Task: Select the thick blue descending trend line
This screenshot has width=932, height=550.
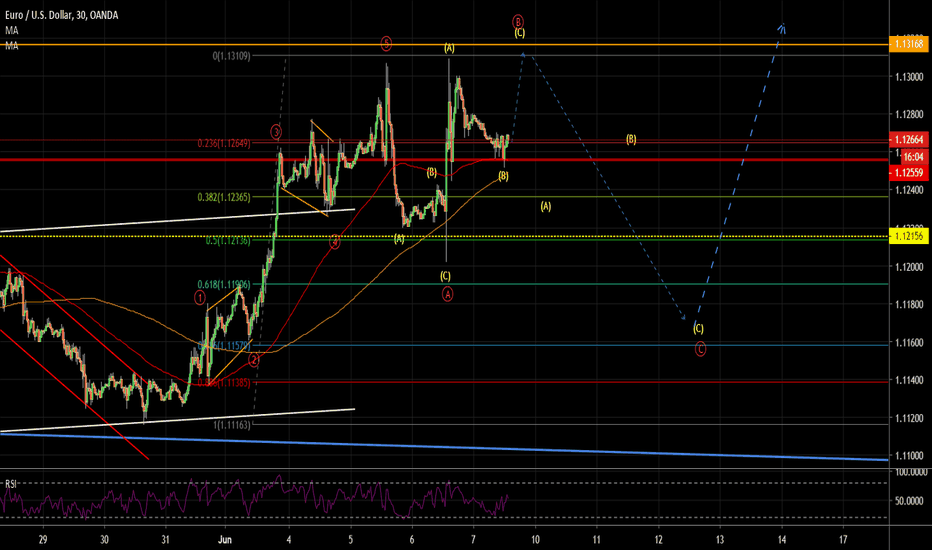Action: (445, 447)
